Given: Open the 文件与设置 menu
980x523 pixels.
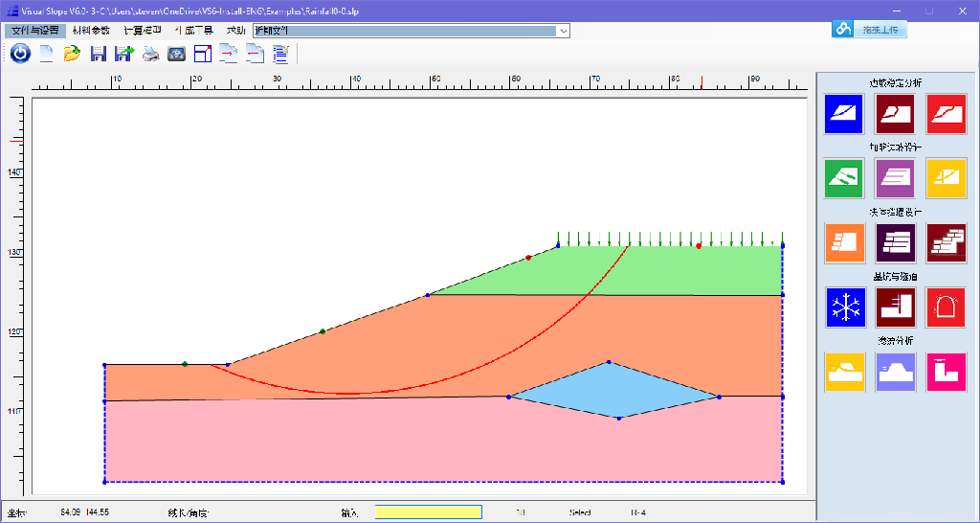Looking at the screenshot, I should 35,31.
